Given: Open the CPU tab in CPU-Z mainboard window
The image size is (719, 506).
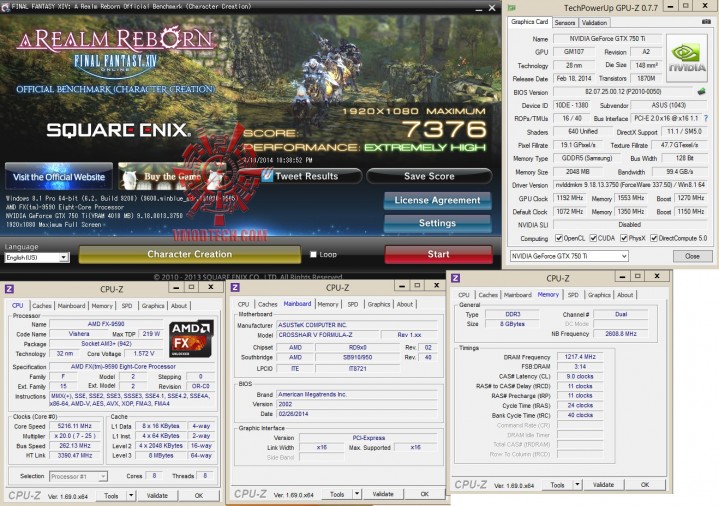Looking at the screenshot, I should point(243,304).
